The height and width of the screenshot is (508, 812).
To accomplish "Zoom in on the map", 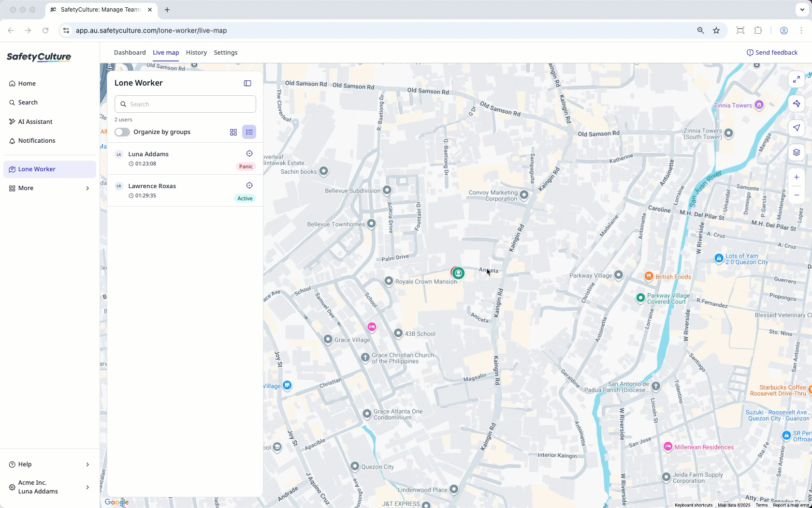I will click(797, 177).
